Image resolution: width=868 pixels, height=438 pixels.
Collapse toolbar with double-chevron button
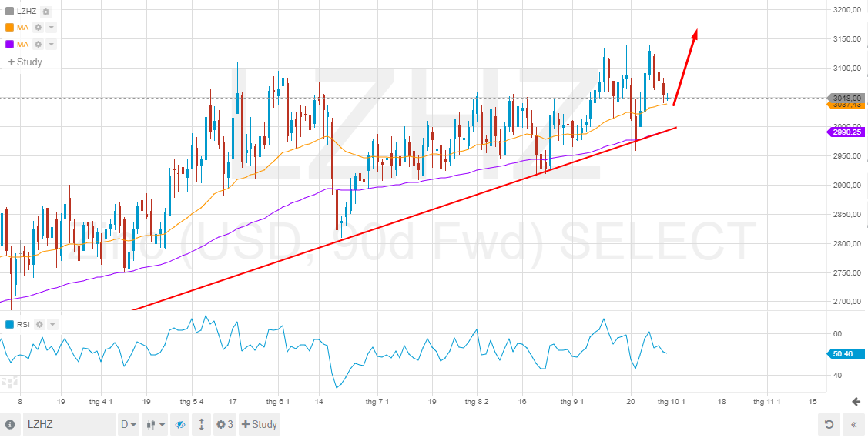[854, 425]
